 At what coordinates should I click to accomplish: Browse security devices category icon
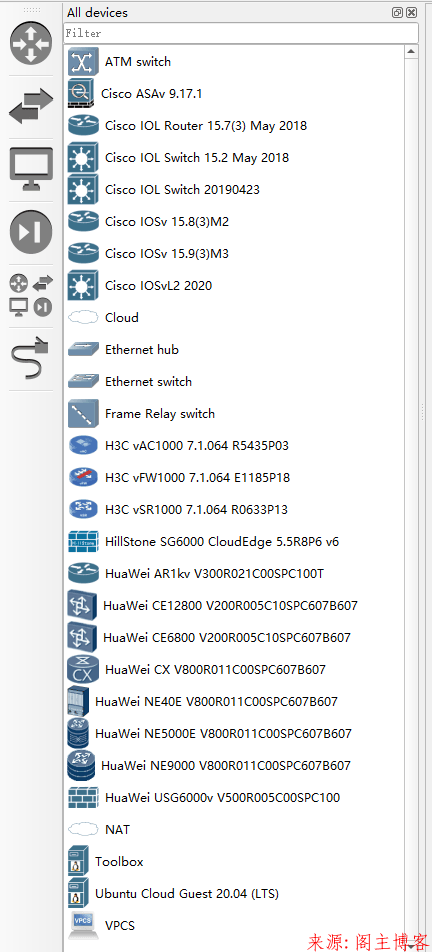pyautogui.click(x=31, y=232)
